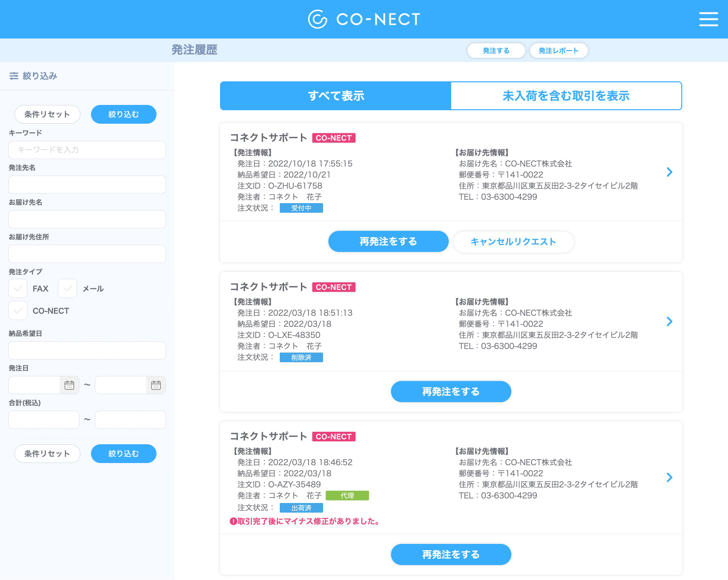The height and width of the screenshot is (580, 728).
Task: Open the 発注レポート button
Action: click(x=559, y=51)
